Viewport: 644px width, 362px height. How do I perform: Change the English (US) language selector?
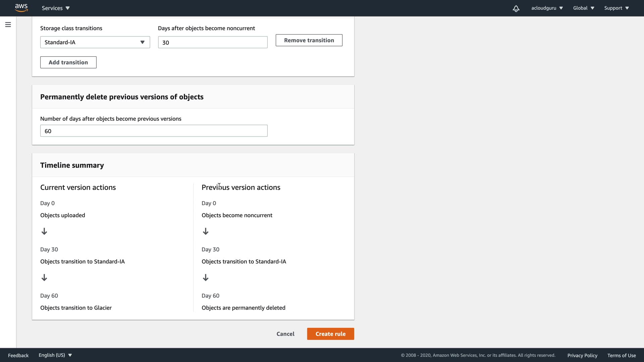[x=55, y=355]
